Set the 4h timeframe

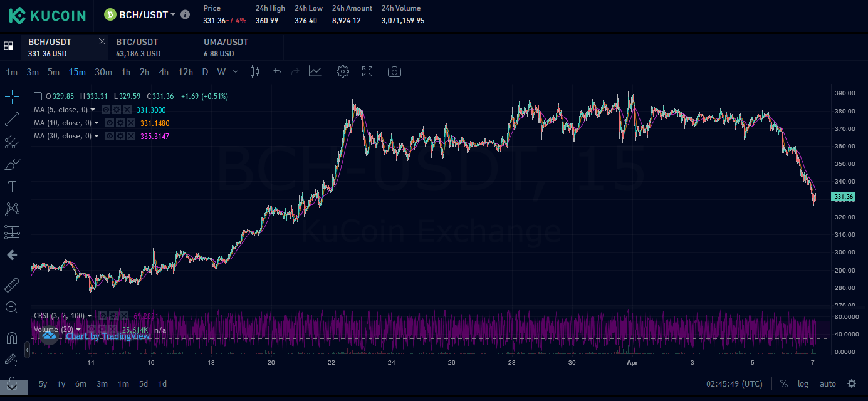[x=164, y=72]
